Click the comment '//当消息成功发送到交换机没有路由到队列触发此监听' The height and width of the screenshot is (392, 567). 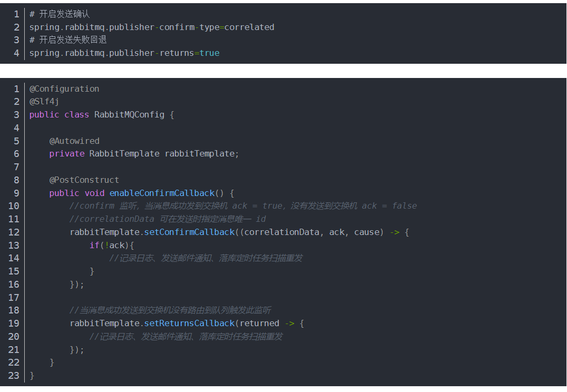point(170,310)
